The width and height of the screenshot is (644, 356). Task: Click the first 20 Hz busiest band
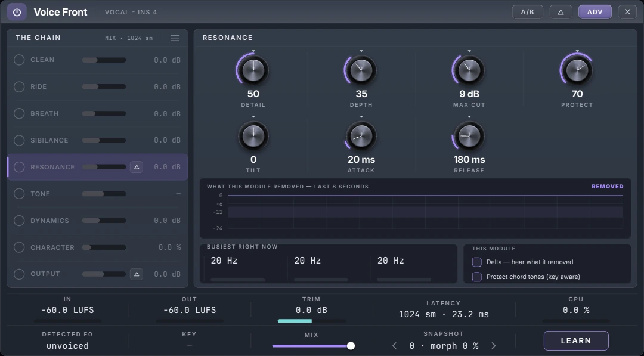pos(224,261)
